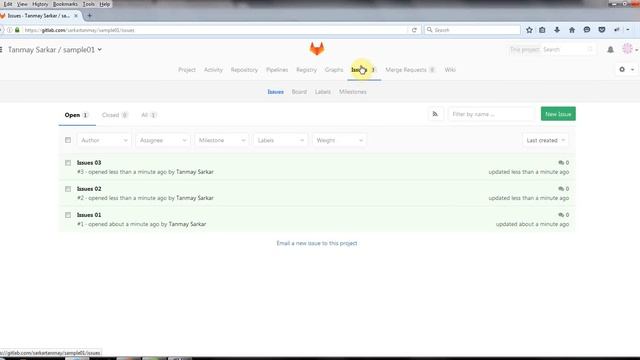640x360 pixels.
Task: Click the lock icon in address bar
Action: 17,30
